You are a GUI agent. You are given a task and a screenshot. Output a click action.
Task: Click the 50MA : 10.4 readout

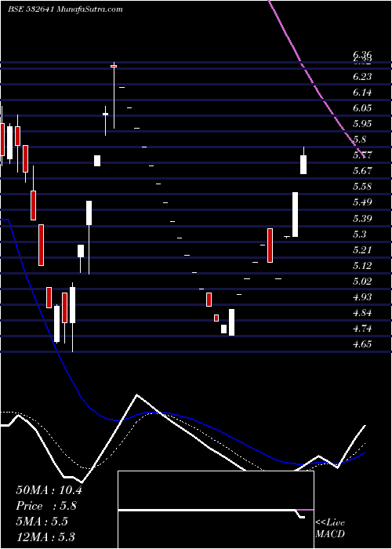(x=49, y=490)
